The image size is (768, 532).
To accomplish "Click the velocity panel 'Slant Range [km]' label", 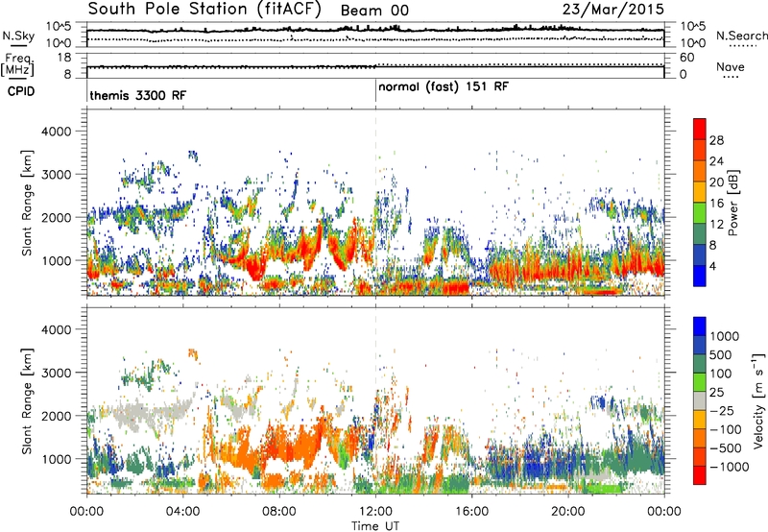I will 27,400.
